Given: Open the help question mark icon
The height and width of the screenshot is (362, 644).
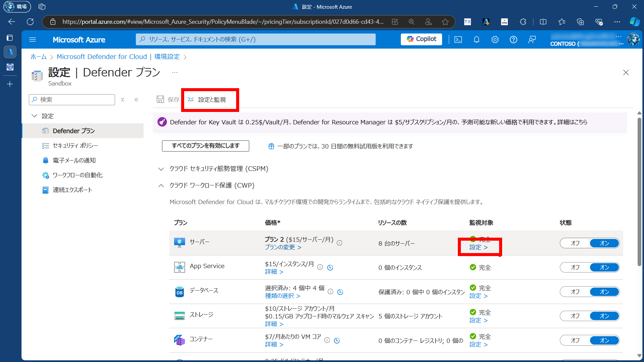Looking at the screenshot, I should coord(514,40).
